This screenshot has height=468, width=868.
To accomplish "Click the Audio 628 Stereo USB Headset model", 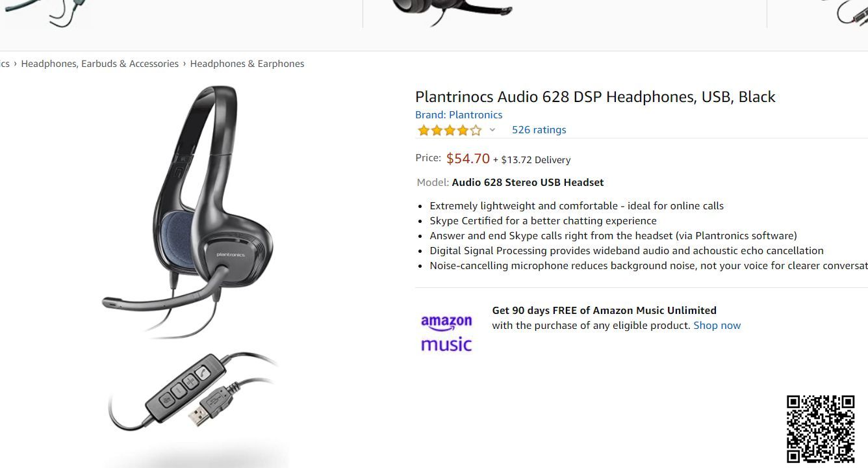I will click(528, 183).
